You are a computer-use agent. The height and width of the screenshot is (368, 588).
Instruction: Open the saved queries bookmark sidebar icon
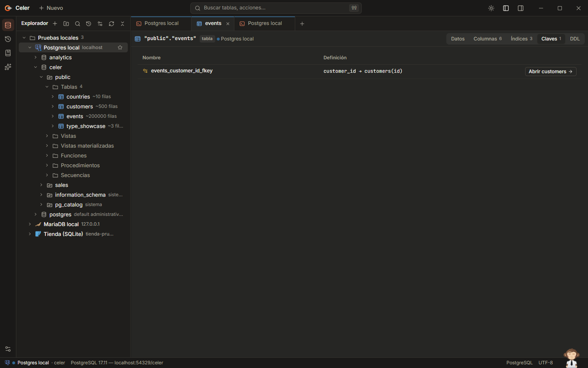point(8,53)
